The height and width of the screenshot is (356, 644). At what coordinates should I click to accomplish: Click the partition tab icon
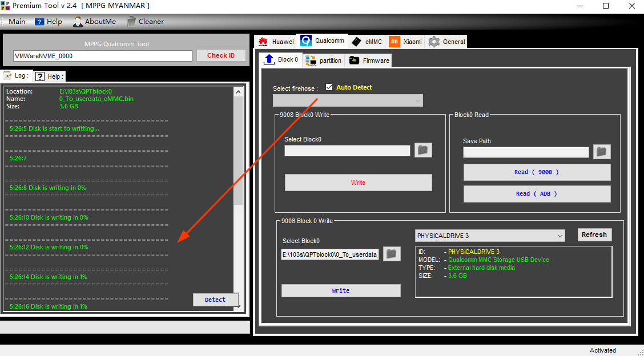[x=311, y=60]
